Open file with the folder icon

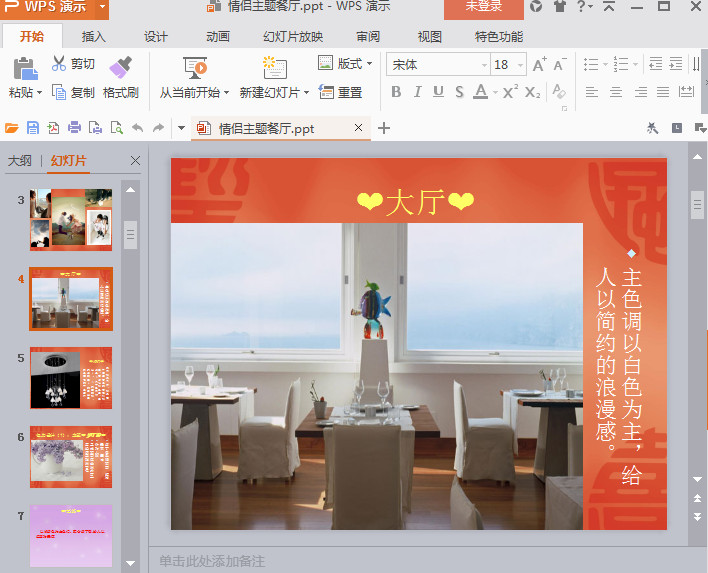[11, 128]
